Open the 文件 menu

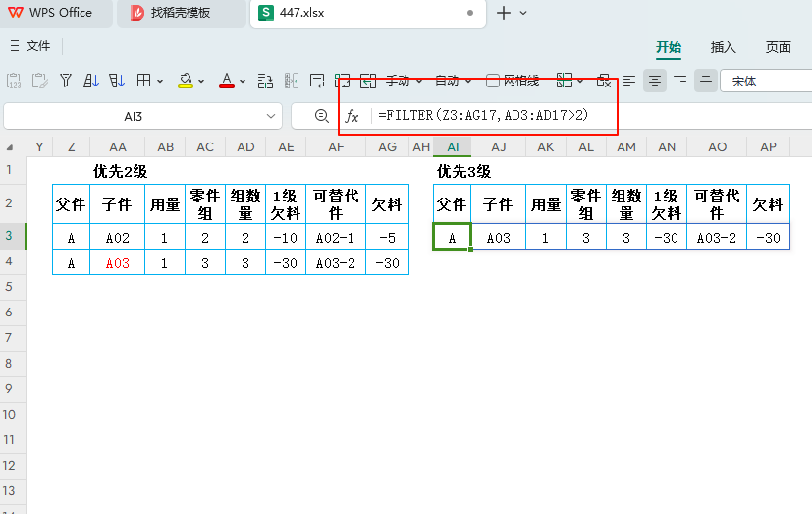click(38, 46)
